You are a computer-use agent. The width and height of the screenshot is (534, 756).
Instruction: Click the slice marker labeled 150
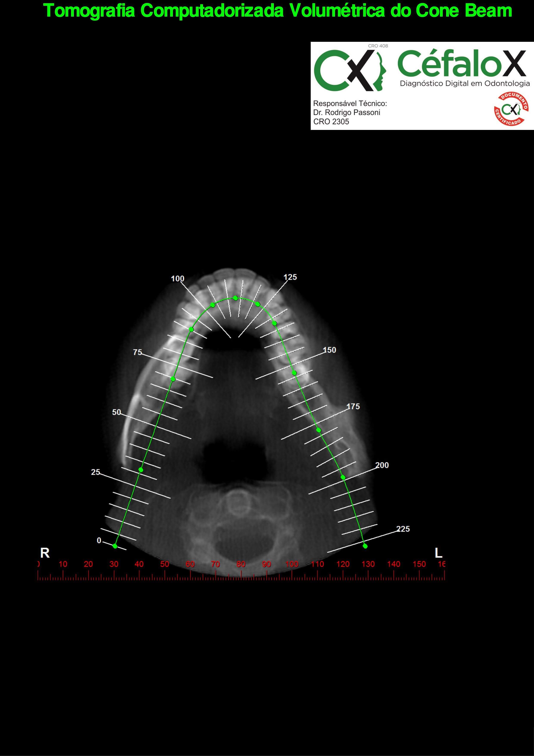pyautogui.click(x=329, y=350)
